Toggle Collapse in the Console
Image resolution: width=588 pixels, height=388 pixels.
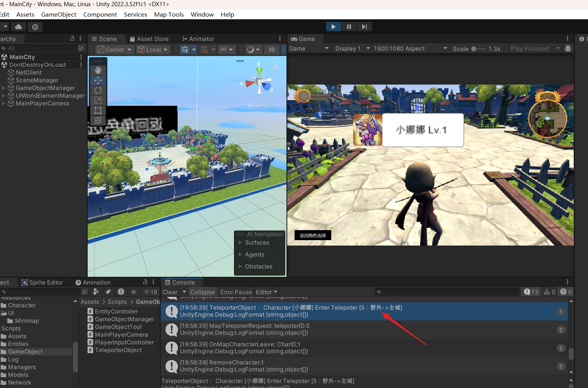click(x=202, y=292)
